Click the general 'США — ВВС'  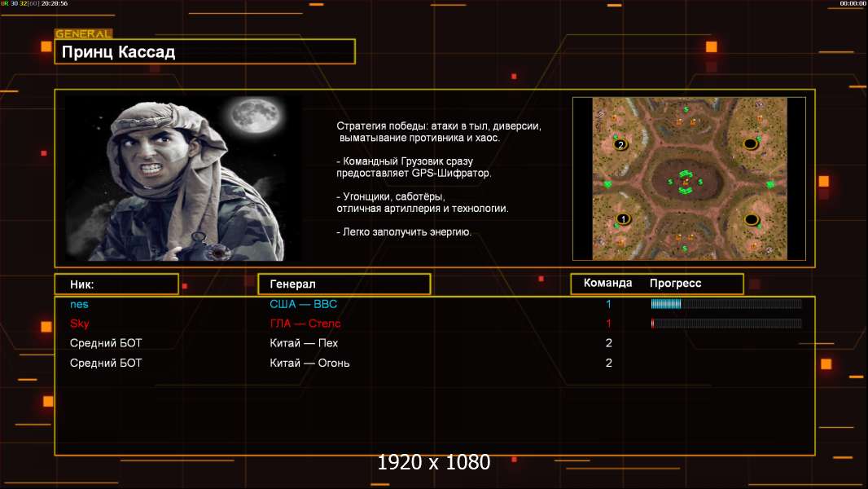point(303,304)
